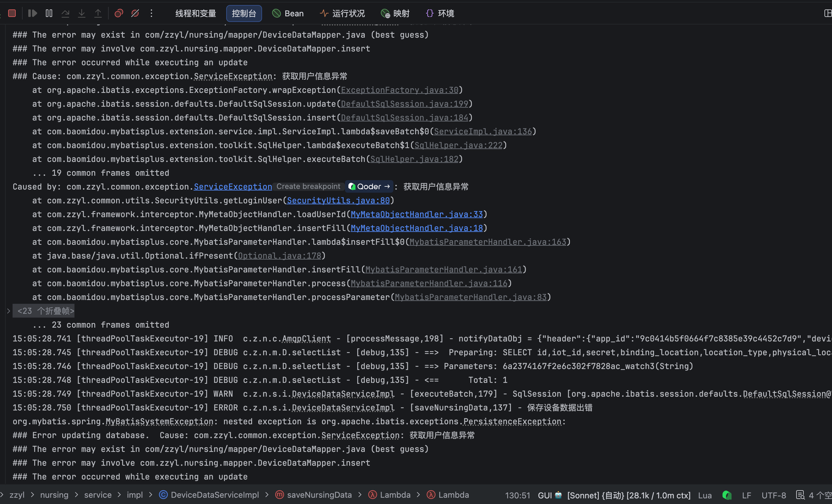Click the Step Over icon
The image size is (832, 504).
[65, 13]
